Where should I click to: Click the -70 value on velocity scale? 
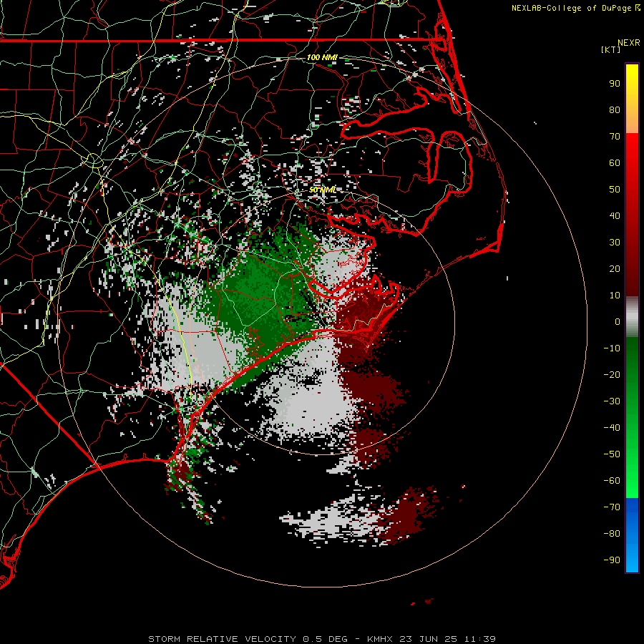(612, 507)
